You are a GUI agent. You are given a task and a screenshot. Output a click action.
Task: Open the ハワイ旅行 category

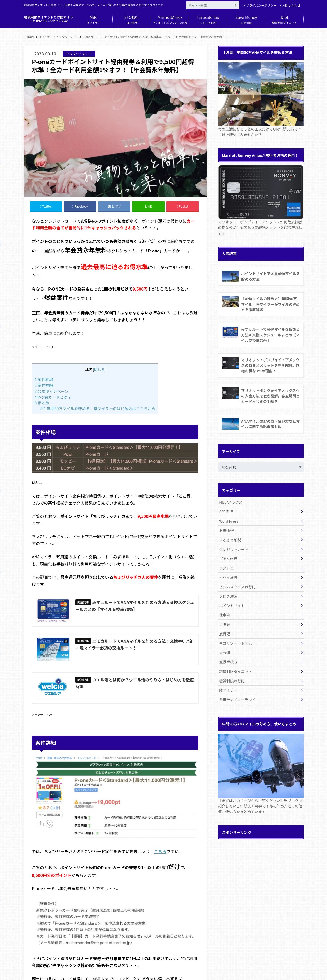coord(261,578)
